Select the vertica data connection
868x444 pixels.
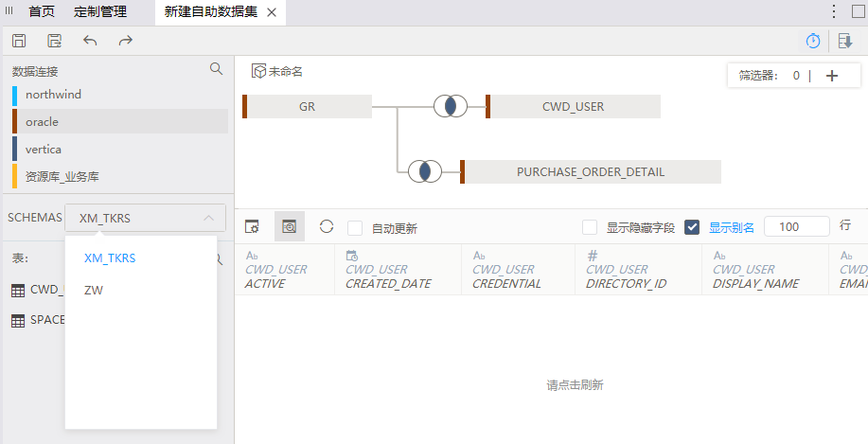point(120,149)
